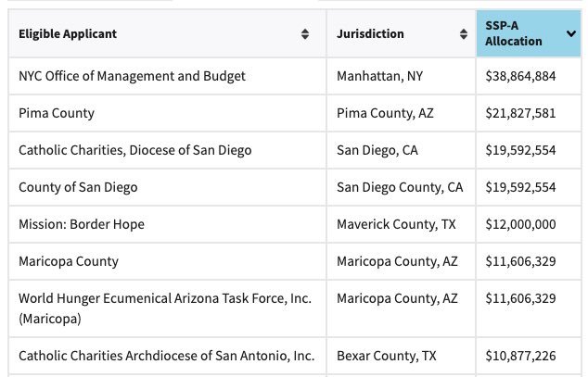Click the $12,000,000 allocation amount
This screenshot has width=588, height=377.
(520, 224)
